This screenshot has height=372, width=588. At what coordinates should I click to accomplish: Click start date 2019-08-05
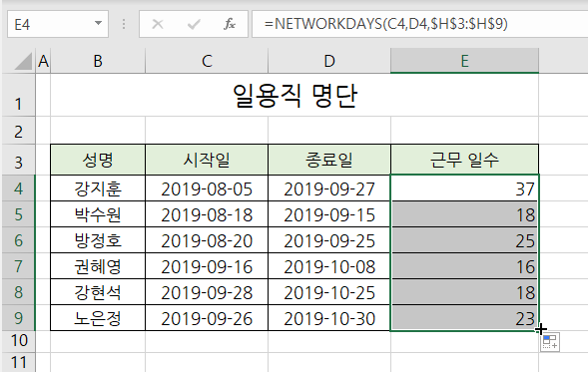207,188
